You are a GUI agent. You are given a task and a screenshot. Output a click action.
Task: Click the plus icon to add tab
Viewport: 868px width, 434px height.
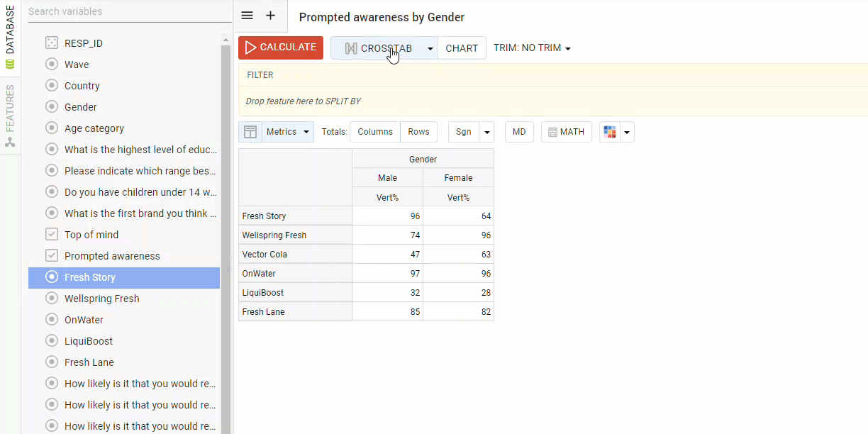point(270,16)
